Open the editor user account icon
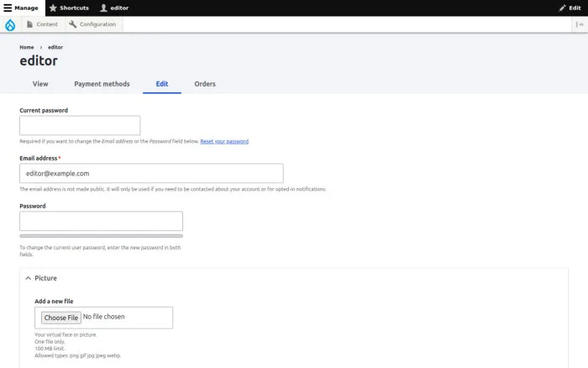 pyautogui.click(x=104, y=8)
